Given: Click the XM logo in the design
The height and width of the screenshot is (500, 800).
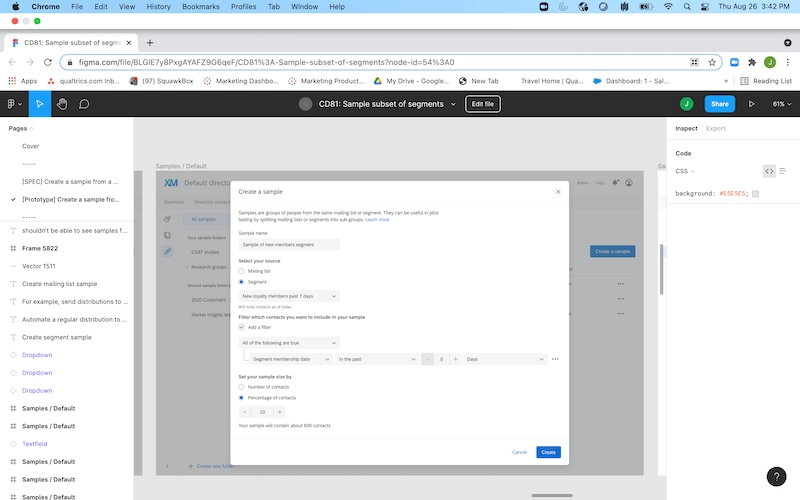Looking at the screenshot, I should coord(171,183).
